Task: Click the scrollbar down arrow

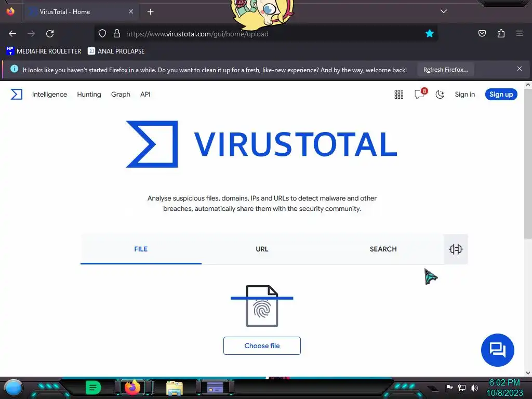Action: (x=528, y=373)
